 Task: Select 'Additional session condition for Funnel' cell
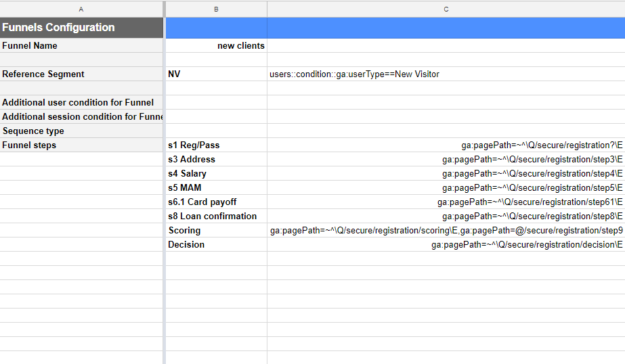click(x=81, y=116)
